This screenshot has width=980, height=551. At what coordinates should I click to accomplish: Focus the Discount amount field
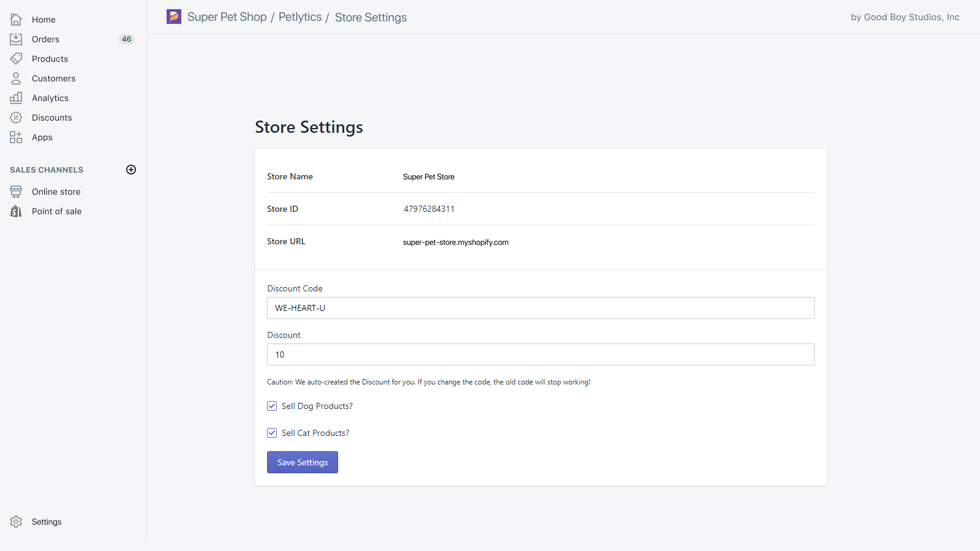click(x=540, y=354)
